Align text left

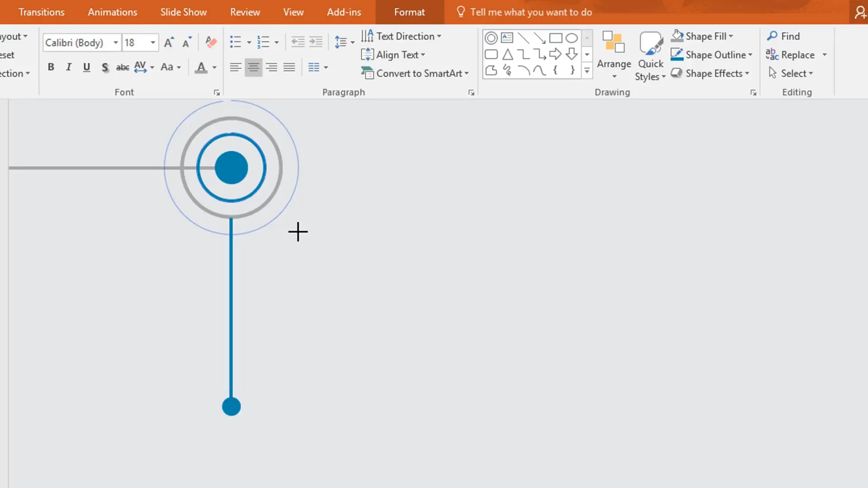pos(235,68)
